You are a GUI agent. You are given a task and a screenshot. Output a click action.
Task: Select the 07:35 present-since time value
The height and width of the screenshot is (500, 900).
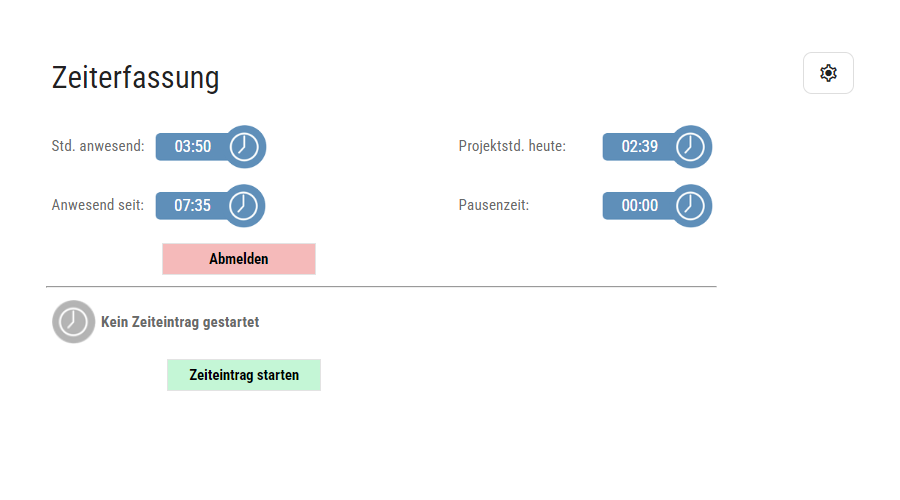pyautogui.click(x=192, y=205)
